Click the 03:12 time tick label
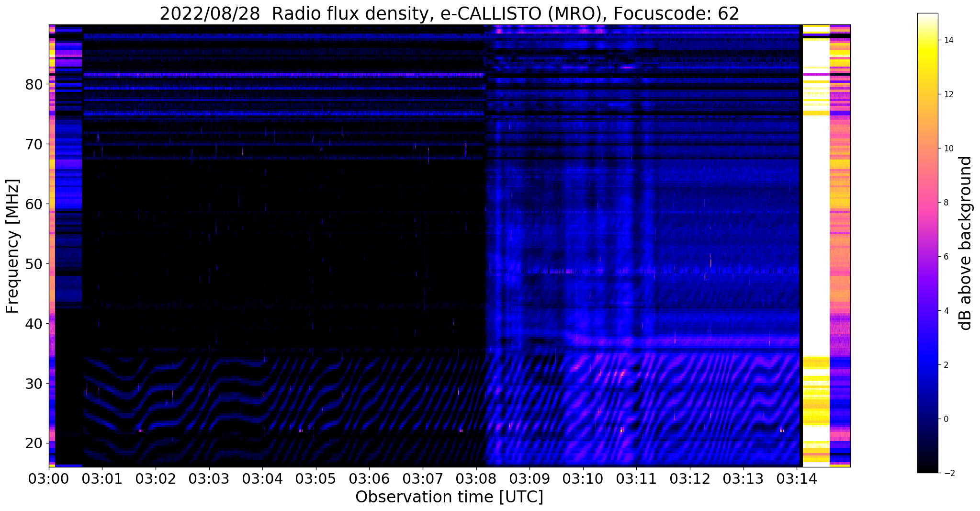Viewport: 980px width, 511px height. [690, 478]
